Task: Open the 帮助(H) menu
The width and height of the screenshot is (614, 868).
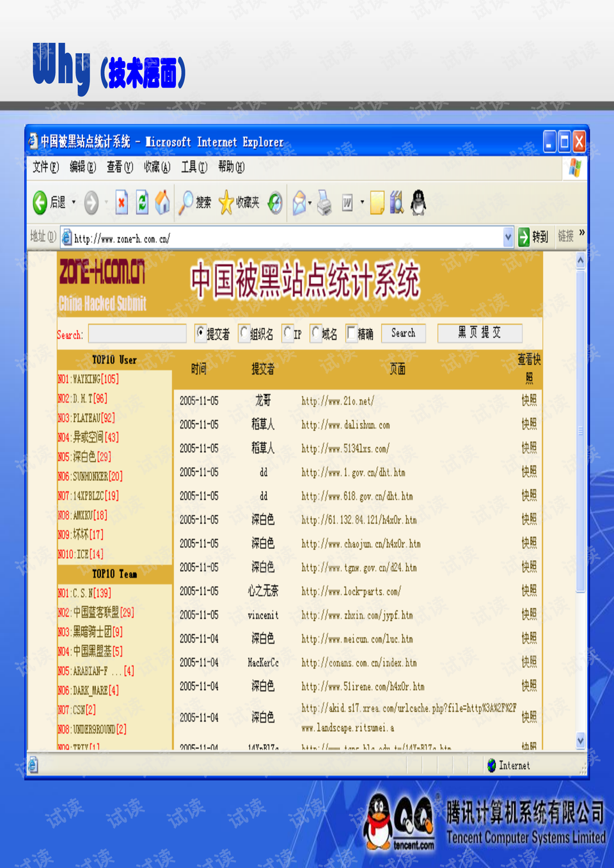Action: click(x=231, y=167)
